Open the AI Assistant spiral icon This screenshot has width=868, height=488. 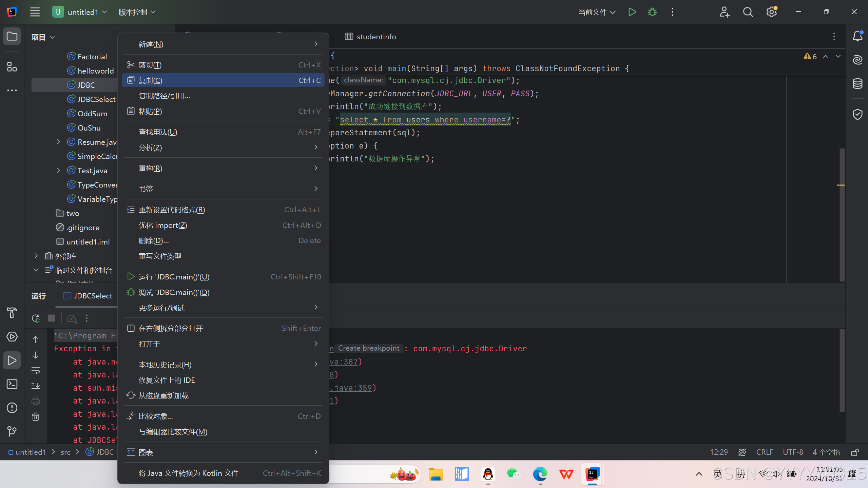[x=857, y=60]
